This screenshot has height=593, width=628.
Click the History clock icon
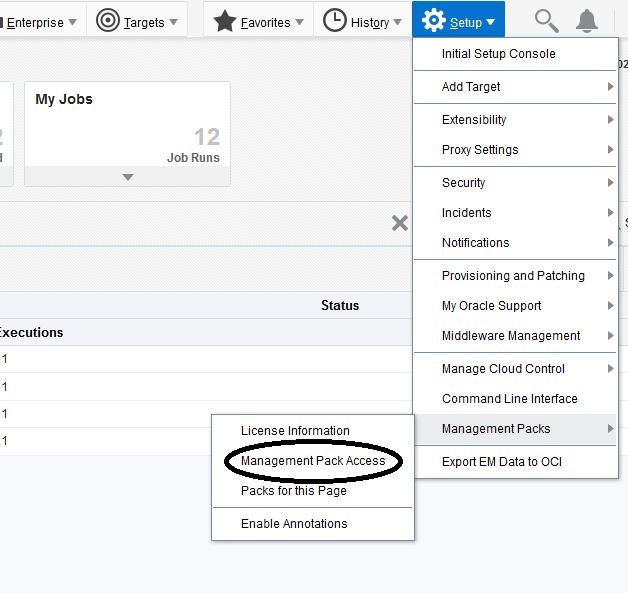pos(334,20)
